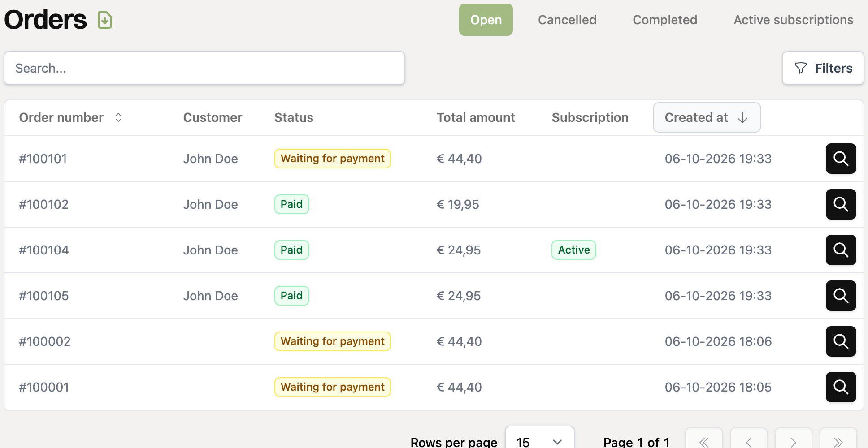This screenshot has width=868, height=448.
Task: Sort by Created at column
Action: click(707, 117)
